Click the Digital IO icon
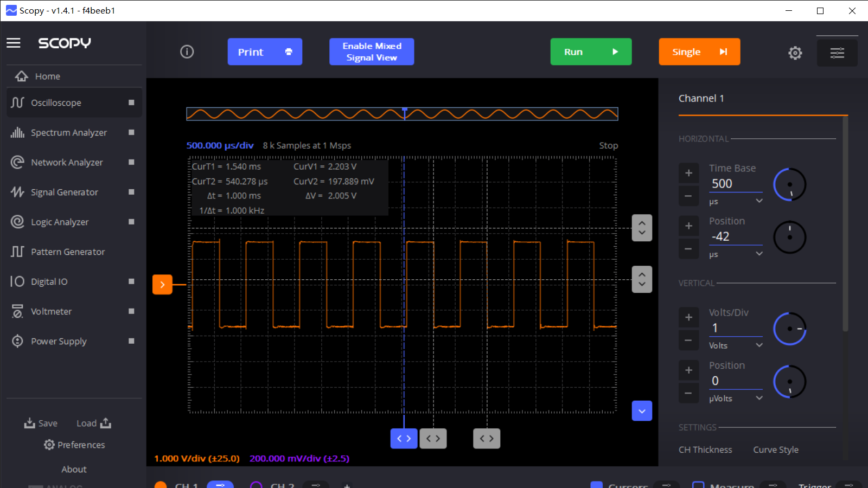 point(17,281)
